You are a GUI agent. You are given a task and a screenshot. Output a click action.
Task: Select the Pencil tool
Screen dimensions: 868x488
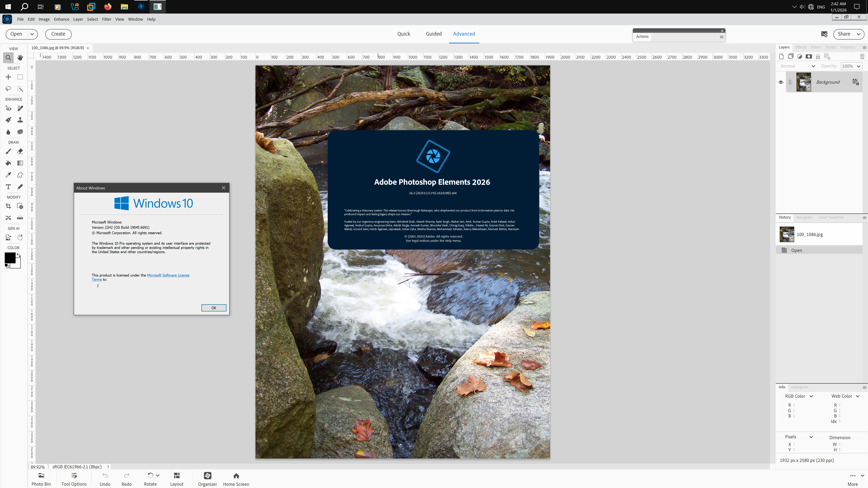point(20,187)
